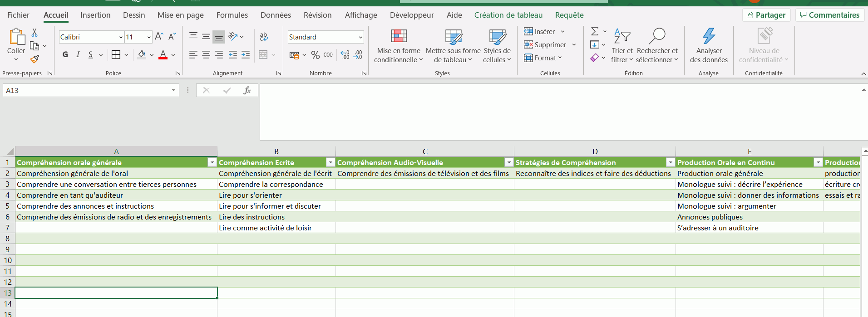The image size is (868, 317).
Task: Click the AutoSum sigma icon
Action: pos(594,31)
